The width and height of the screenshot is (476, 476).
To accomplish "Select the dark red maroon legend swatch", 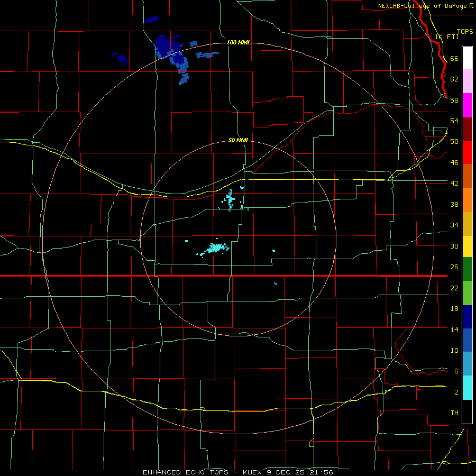I will 467,129.
